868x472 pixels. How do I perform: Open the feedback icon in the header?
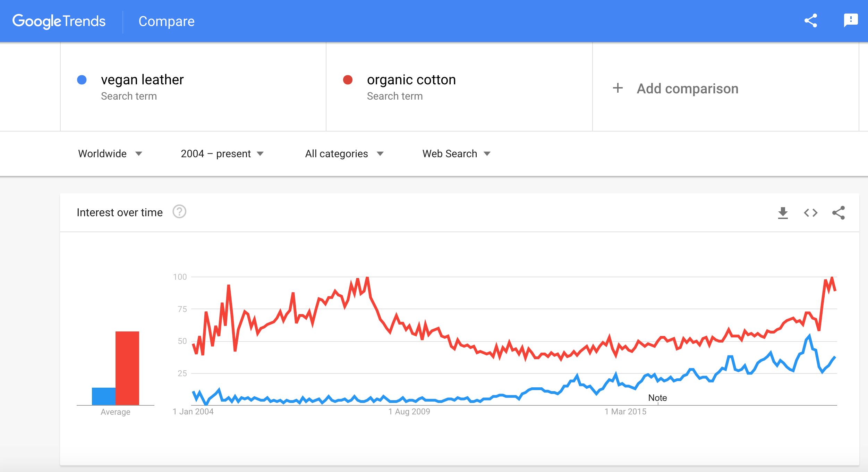pos(851,20)
